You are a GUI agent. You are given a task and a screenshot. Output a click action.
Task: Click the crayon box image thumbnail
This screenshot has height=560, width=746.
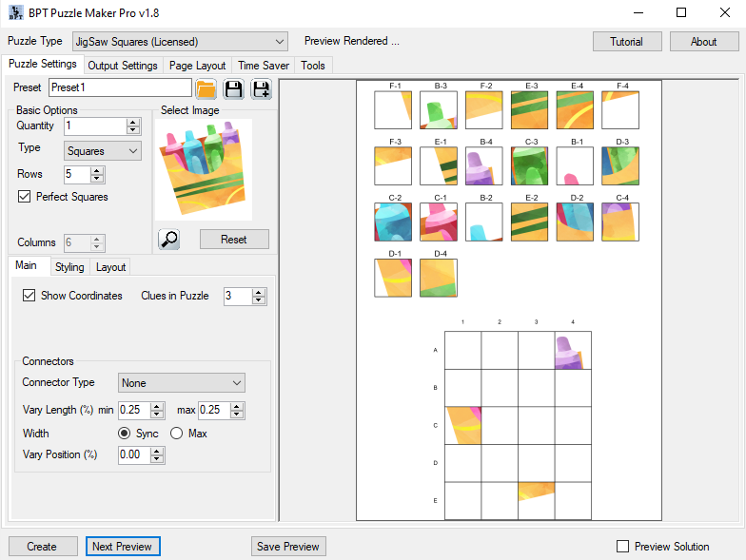point(203,169)
